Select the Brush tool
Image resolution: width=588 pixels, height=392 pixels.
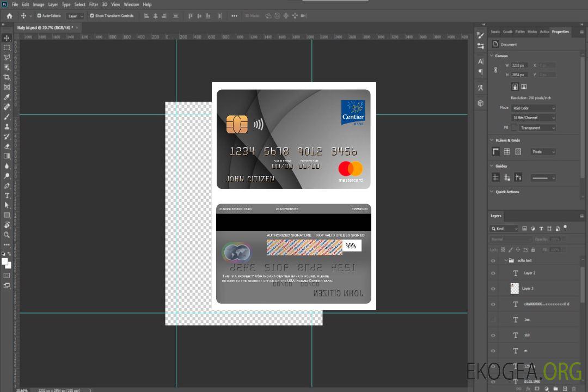click(x=7, y=117)
